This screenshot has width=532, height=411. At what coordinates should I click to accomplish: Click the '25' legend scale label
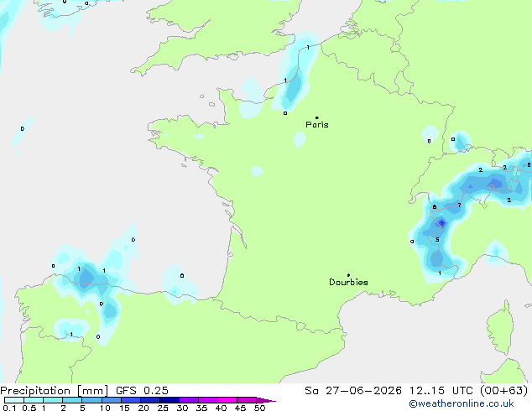[x=163, y=408]
